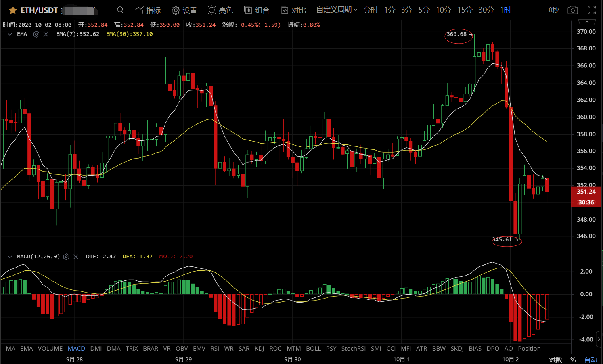Screen dimensions: 603x364
Task: Collapse the EMA indicator legend chevron
Action: coord(10,34)
